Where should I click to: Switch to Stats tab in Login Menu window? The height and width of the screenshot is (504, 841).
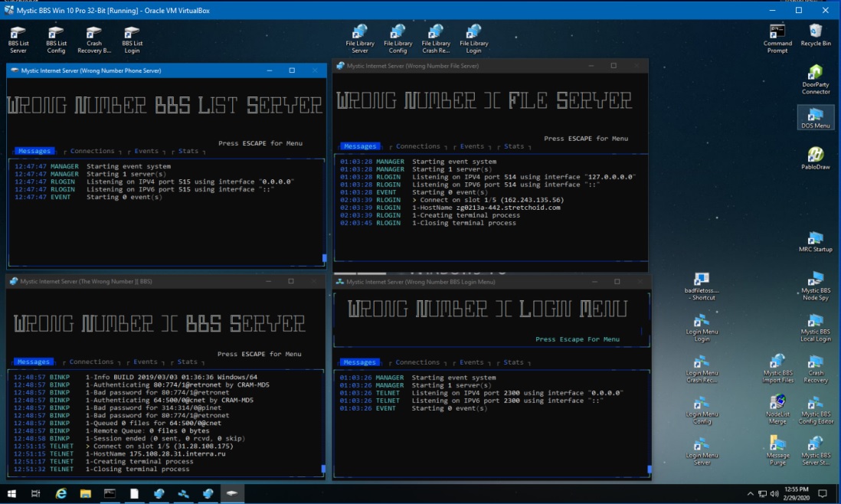(513, 362)
